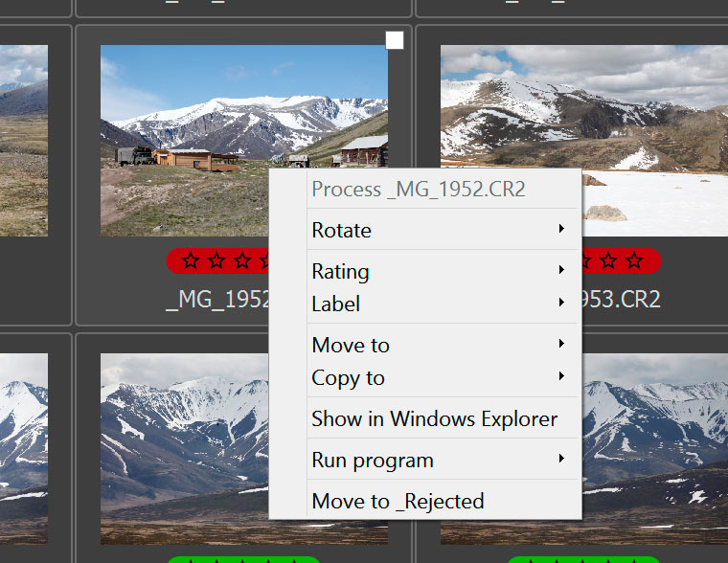Click the last star under _MG_1953.CR2
This screenshot has height=563, width=728.
point(634,260)
